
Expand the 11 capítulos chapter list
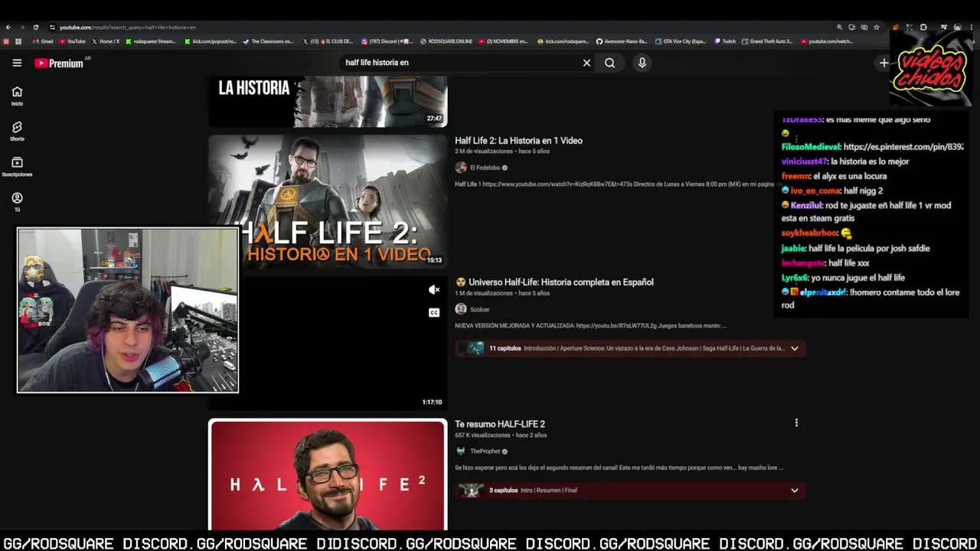click(x=794, y=348)
